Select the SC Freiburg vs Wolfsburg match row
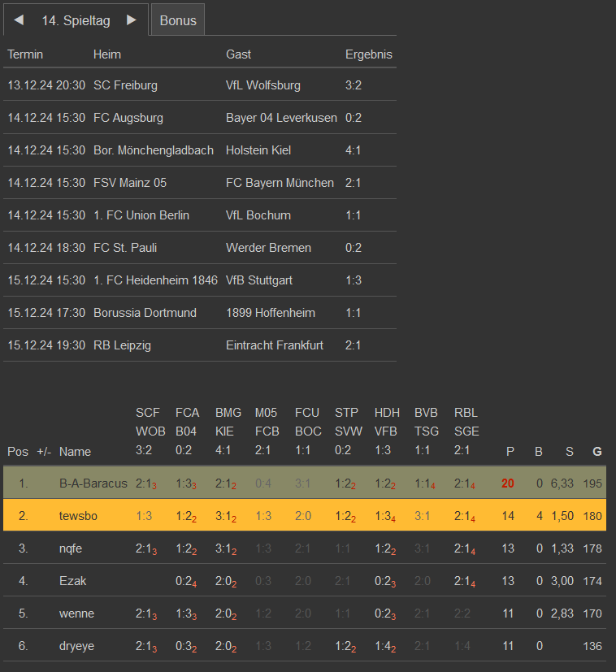Screen dimensions: 616x672 click(199, 85)
